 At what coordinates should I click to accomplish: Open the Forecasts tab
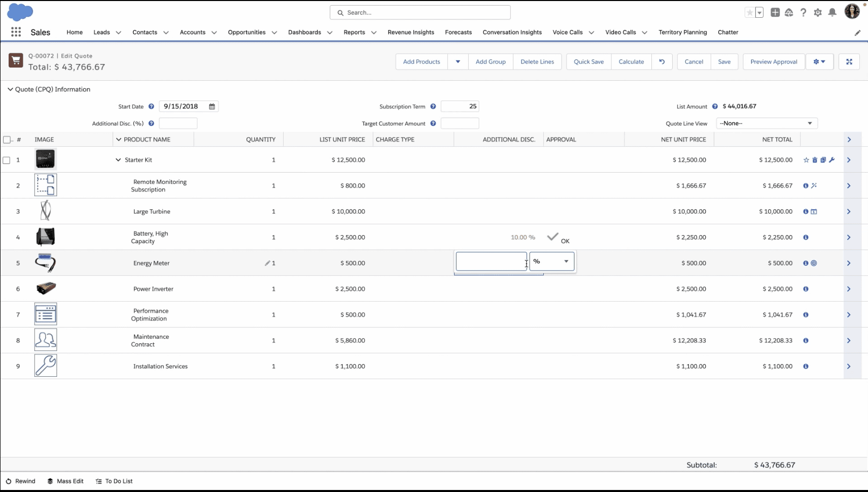[458, 32]
